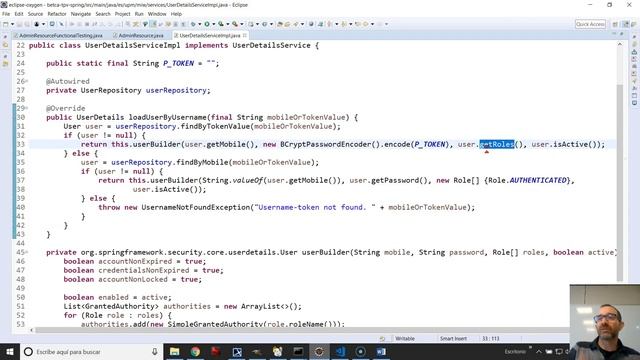Collapse the @Autowired fold at line 26
Viewport: 640px width, 360px height.
[x=27, y=81]
